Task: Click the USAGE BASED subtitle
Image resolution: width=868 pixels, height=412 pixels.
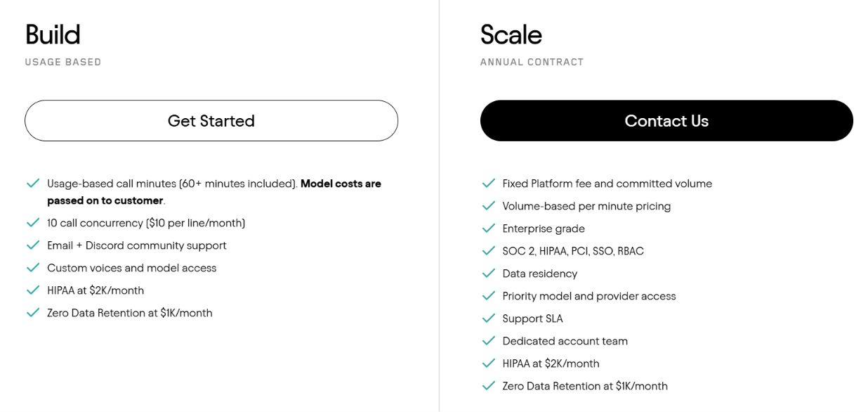Action: (63, 62)
